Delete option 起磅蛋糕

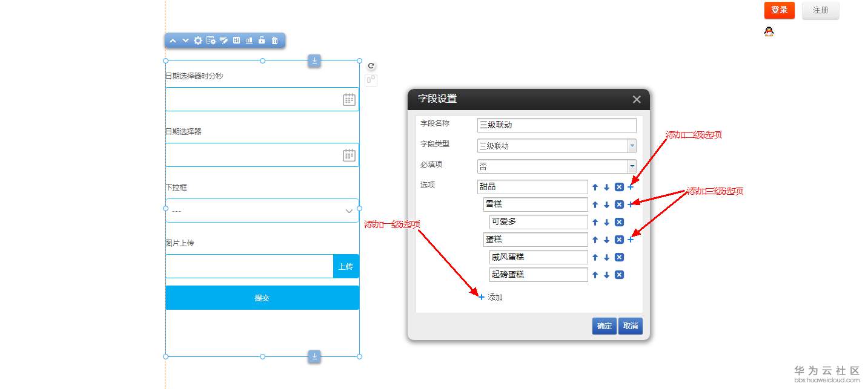[x=619, y=275]
